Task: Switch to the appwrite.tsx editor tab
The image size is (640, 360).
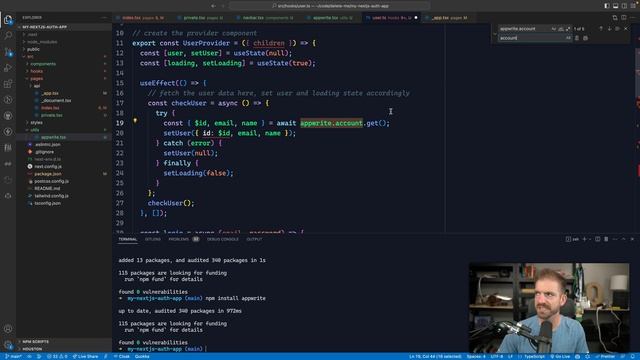Action: [332, 18]
